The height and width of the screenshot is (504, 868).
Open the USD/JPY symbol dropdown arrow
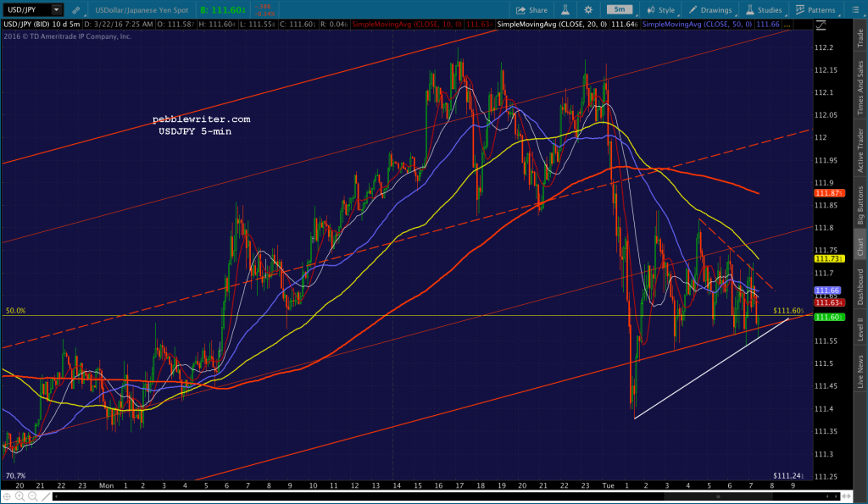(x=57, y=10)
